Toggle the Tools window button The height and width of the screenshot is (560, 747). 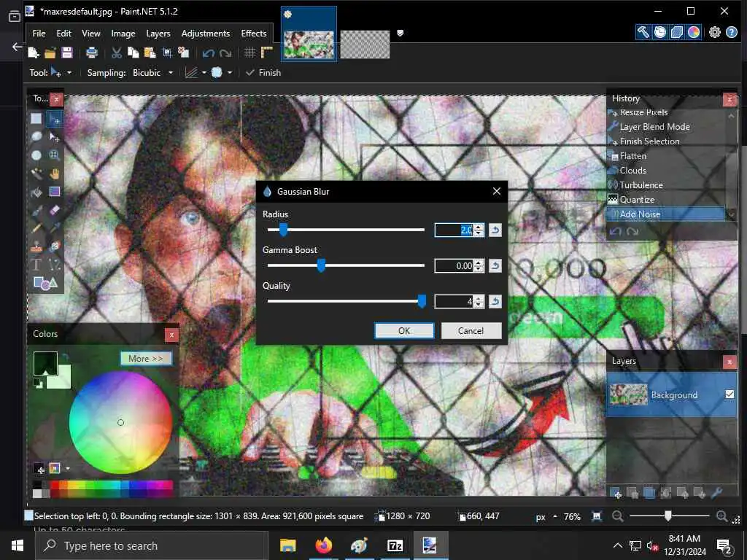tap(643, 32)
